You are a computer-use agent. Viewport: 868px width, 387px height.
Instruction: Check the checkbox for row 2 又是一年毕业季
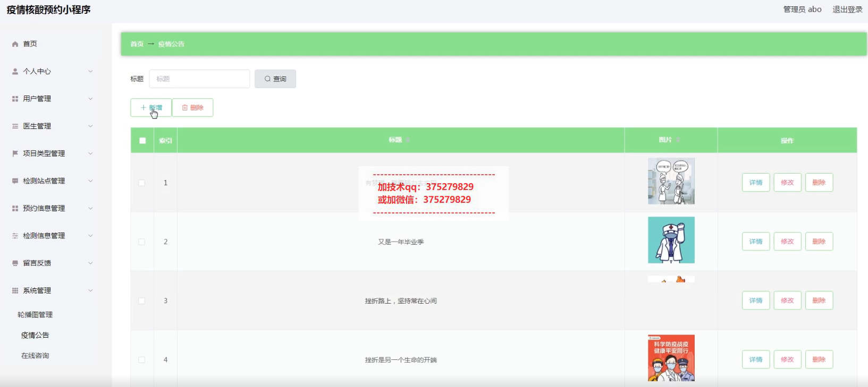[142, 242]
